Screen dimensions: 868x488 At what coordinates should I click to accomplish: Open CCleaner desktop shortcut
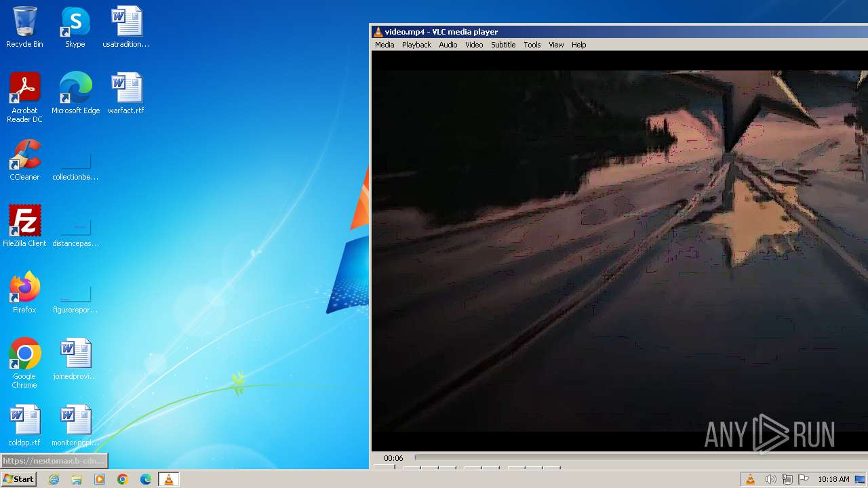pyautogui.click(x=24, y=160)
